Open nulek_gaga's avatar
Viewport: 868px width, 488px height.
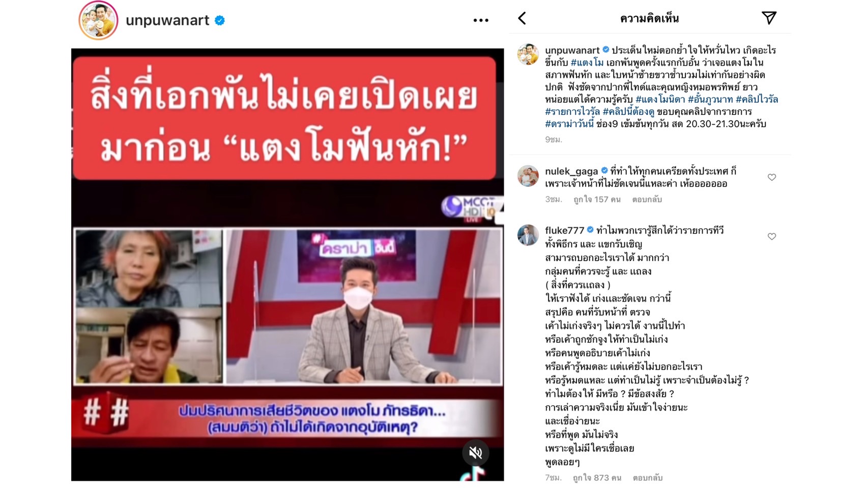coord(528,176)
